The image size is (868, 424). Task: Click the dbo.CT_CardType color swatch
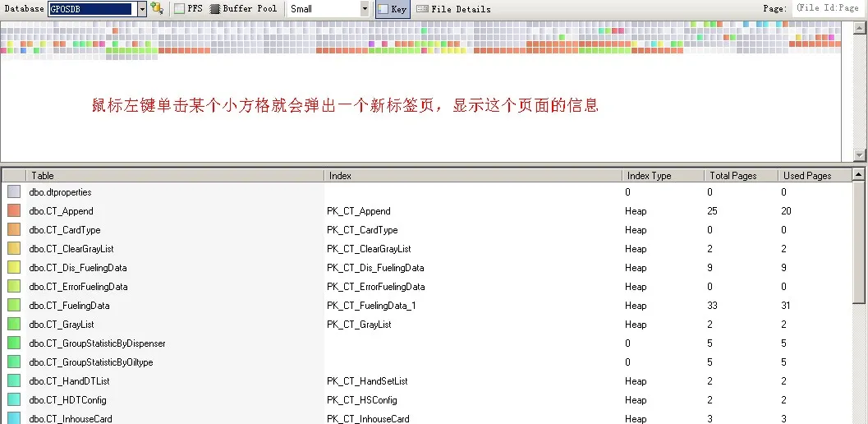tap(15, 229)
